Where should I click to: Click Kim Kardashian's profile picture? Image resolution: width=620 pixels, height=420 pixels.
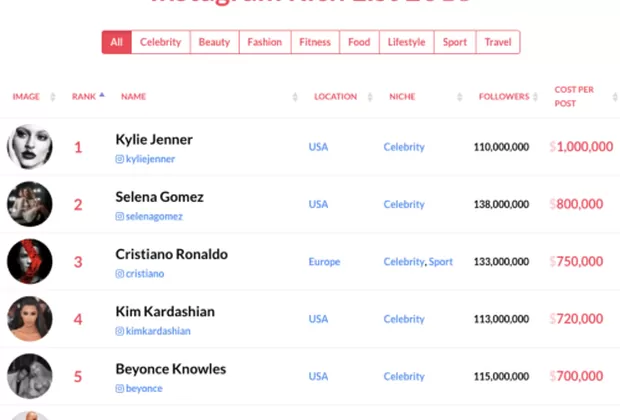click(x=30, y=319)
